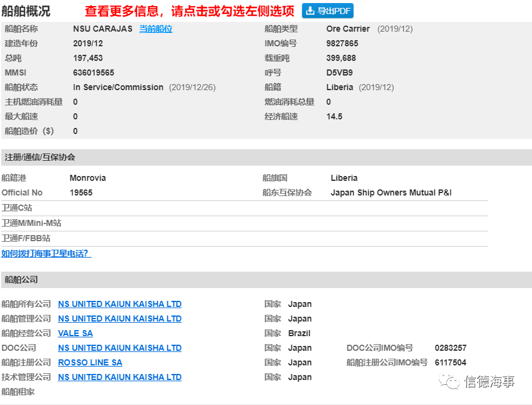This screenshot has height=405, width=532.
Task: Click the 船舶租家 label
Action: (18, 392)
